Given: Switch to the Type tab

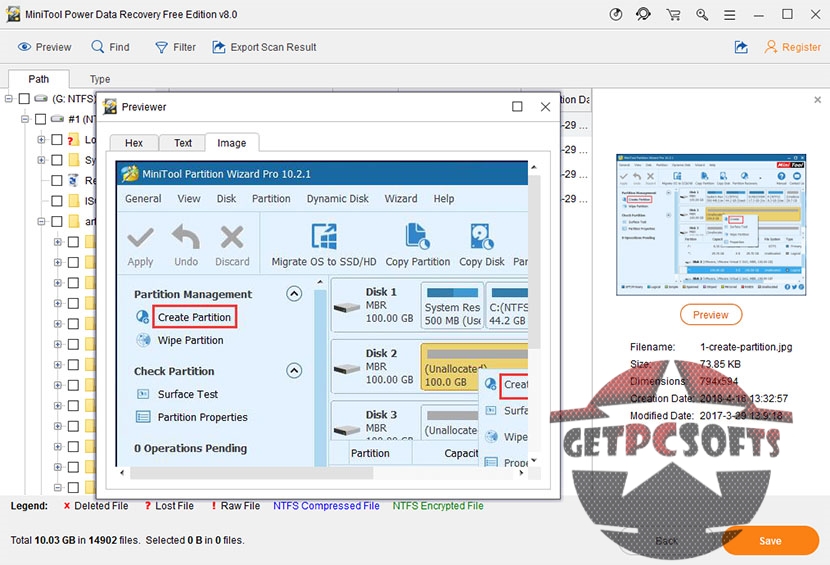Looking at the screenshot, I should 100,79.
